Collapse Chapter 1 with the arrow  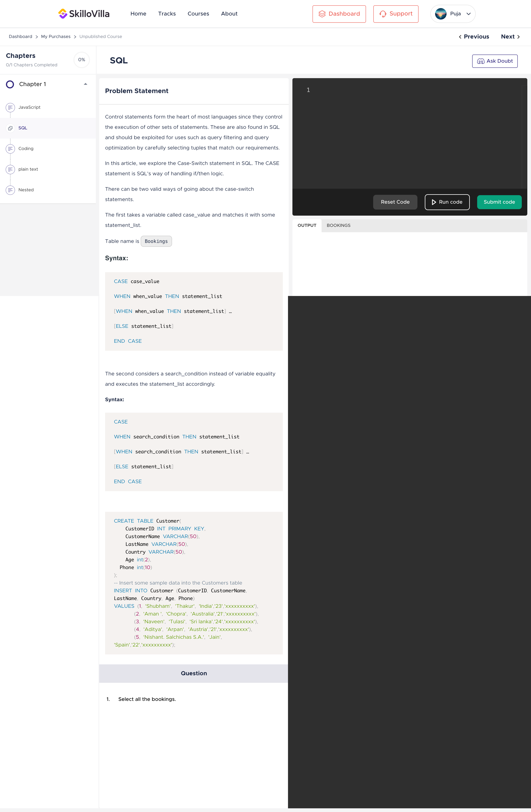[x=85, y=84]
